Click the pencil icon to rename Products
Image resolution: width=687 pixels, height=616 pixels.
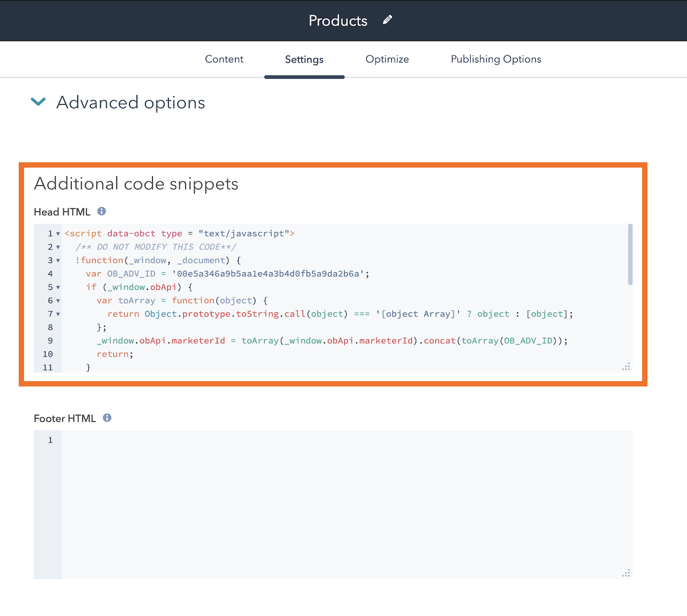(x=388, y=20)
